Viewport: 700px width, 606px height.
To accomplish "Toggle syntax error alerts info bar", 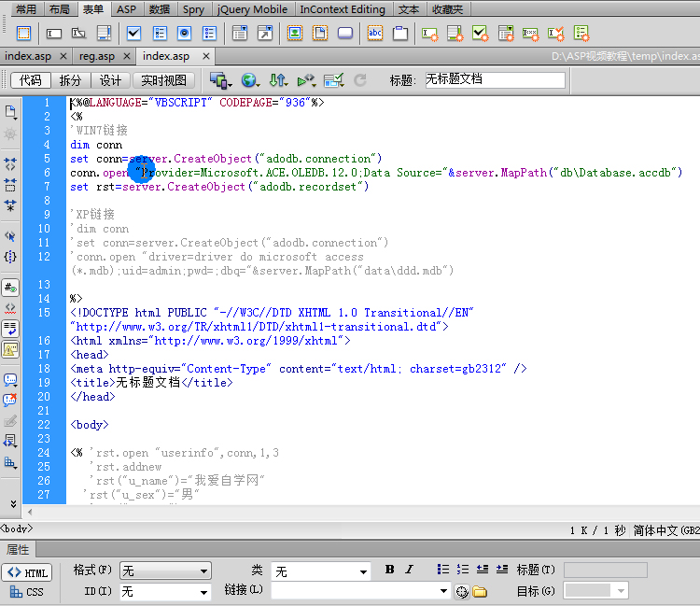I will 10,349.
